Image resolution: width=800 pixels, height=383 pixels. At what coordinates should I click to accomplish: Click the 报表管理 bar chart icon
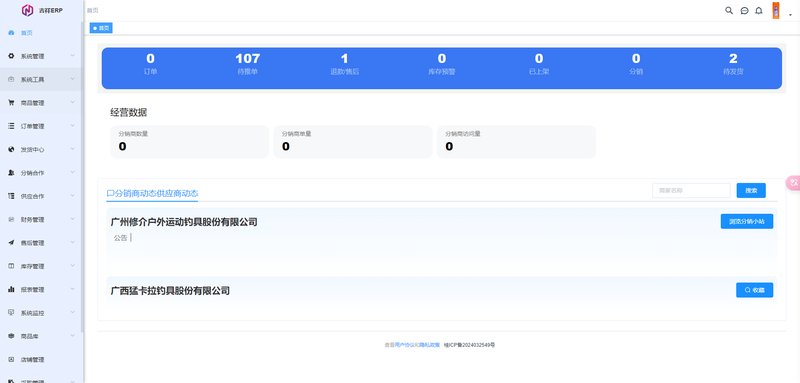pyautogui.click(x=11, y=289)
